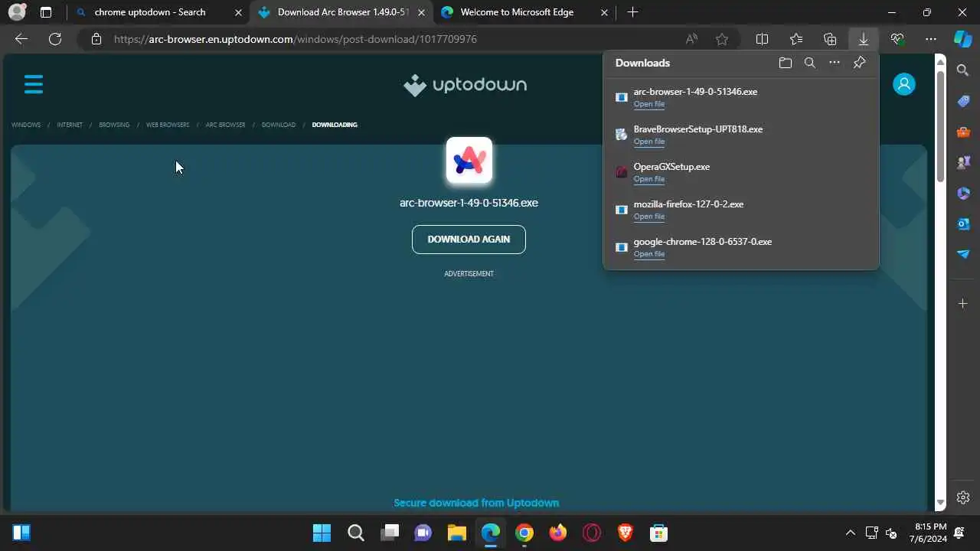The height and width of the screenshot is (551, 980).
Task: Launch Google Chrome from the taskbar
Action: pos(524,533)
